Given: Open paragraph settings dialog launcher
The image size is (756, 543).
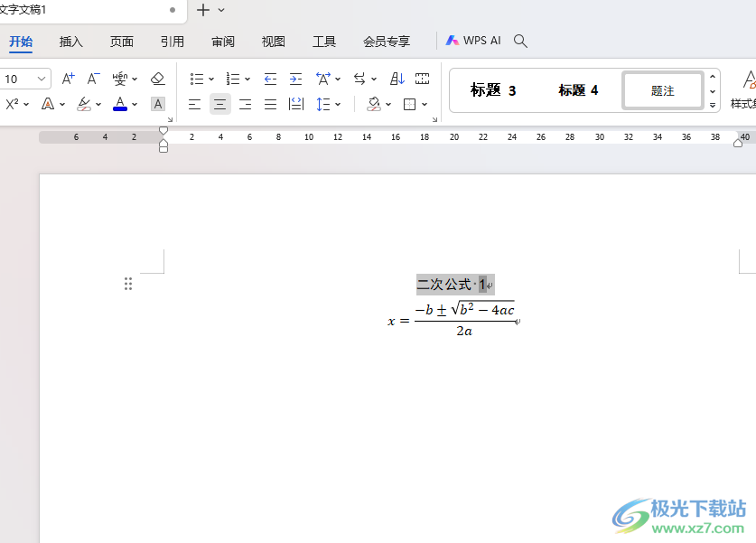Looking at the screenshot, I should [x=434, y=119].
